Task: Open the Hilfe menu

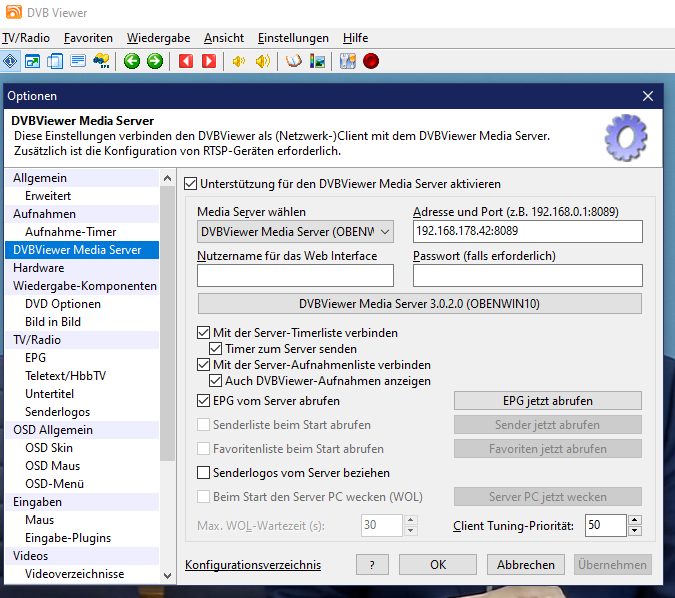Action: [356, 38]
